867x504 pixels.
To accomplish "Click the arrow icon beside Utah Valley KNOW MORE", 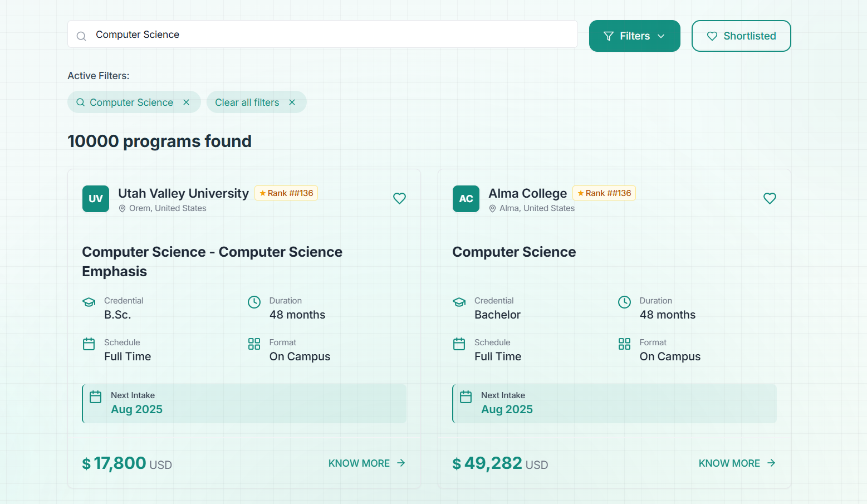I will click(x=401, y=463).
